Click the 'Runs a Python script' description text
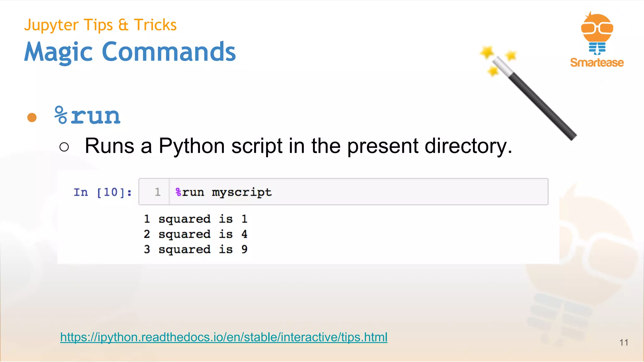 (x=298, y=146)
